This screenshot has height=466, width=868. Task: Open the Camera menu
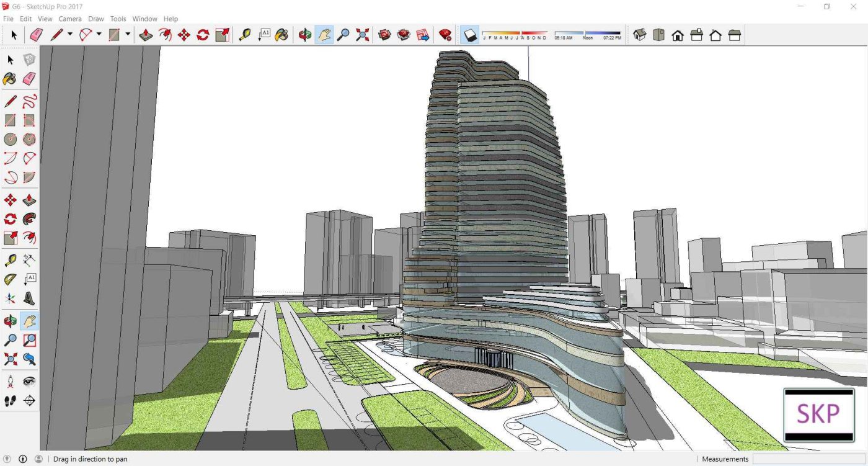coord(70,19)
